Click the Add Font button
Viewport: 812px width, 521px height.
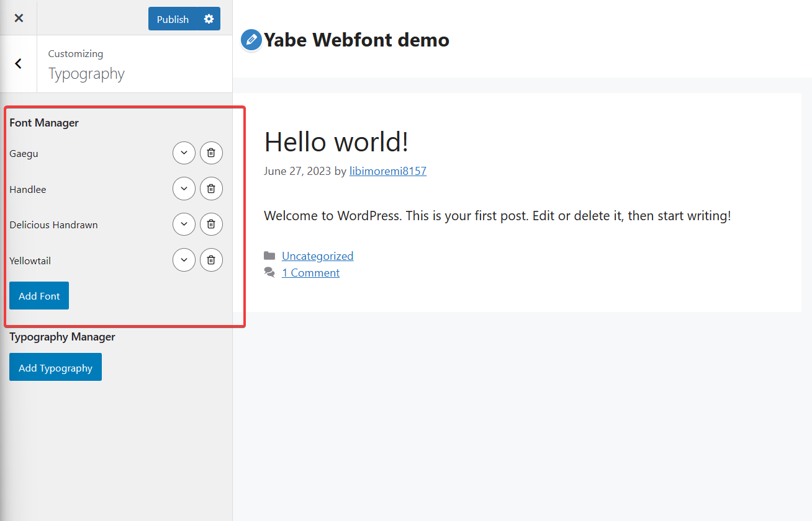click(x=39, y=296)
